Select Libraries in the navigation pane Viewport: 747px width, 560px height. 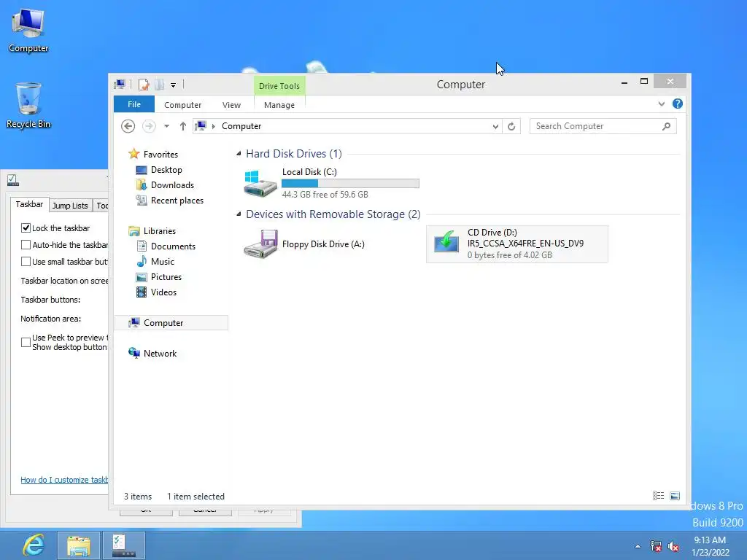tap(160, 231)
